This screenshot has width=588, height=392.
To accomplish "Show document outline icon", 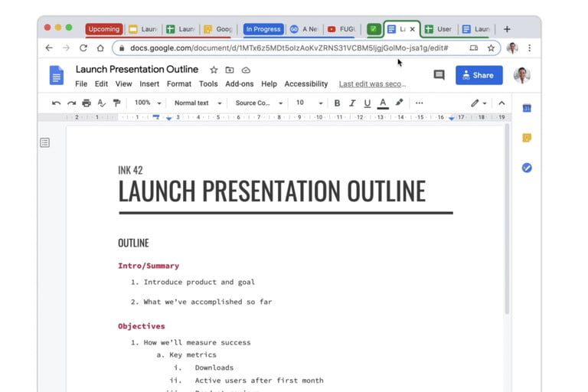I will [44, 142].
